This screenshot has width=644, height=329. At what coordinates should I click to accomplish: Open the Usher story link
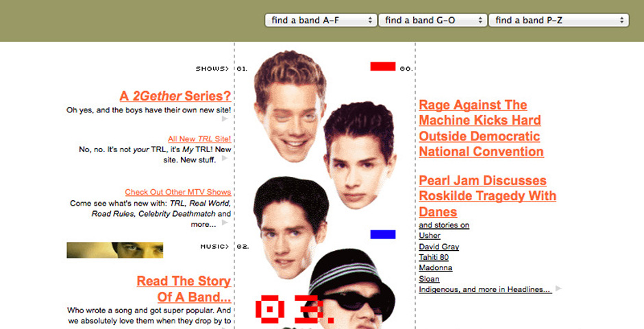(x=430, y=236)
